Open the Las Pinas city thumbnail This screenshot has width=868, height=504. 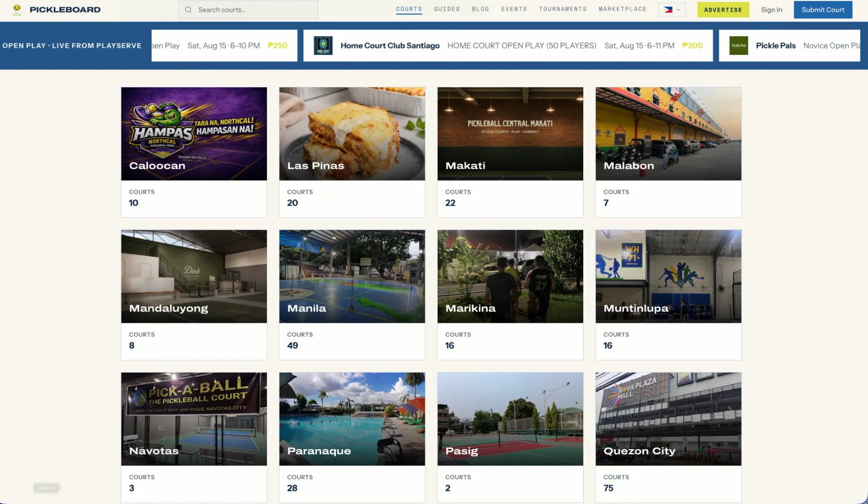[x=352, y=134]
